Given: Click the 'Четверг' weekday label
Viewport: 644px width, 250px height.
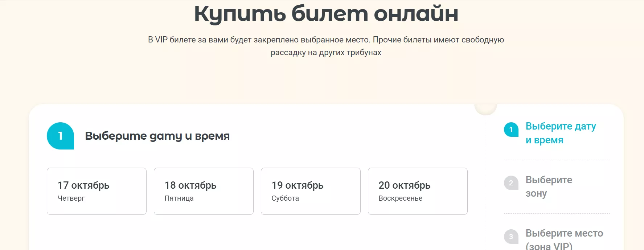Looking at the screenshot, I should (x=71, y=198).
